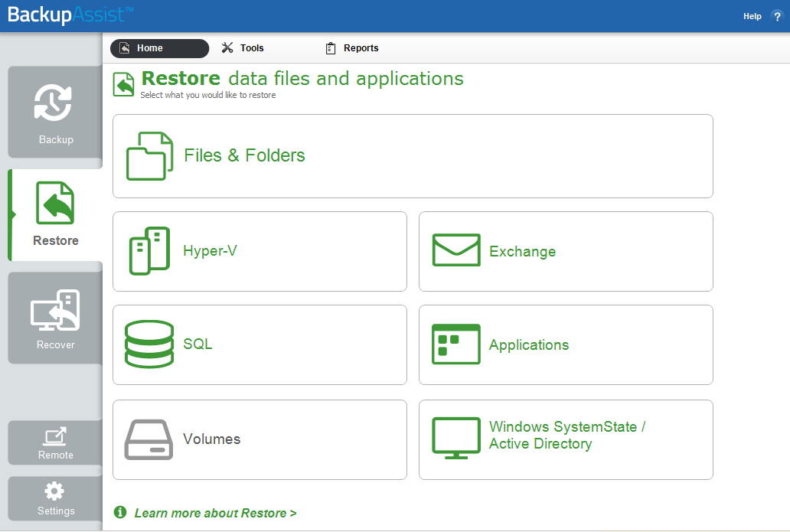This screenshot has height=532, width=790.
Task: Open the Settings gear icon
Action: pos(54,491)
